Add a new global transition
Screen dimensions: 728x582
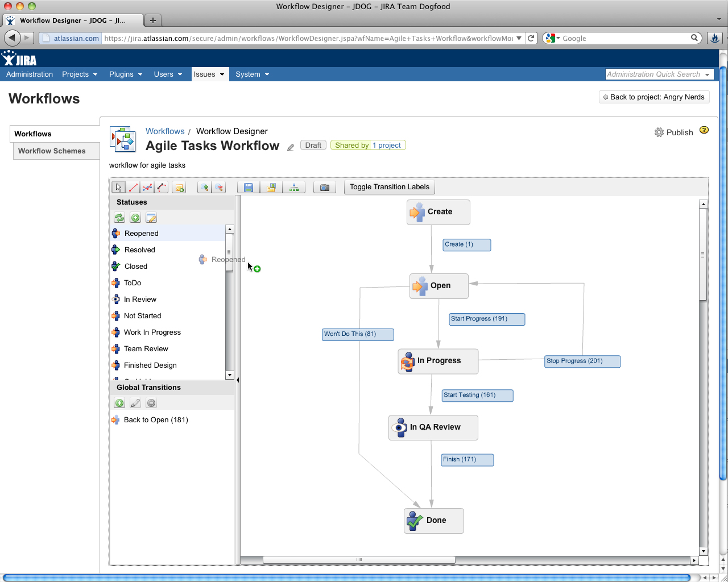point(119,403)
